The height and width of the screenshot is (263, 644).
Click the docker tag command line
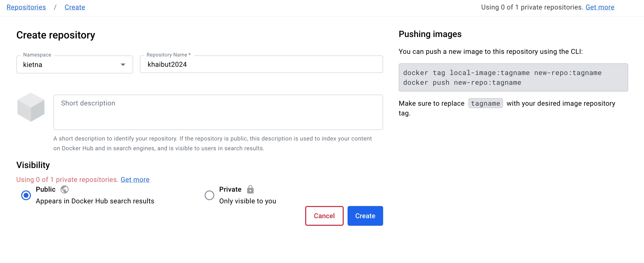(502, 73)
